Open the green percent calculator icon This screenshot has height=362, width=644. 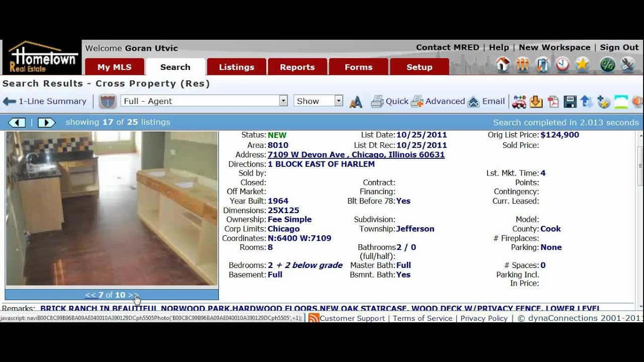[607, 64]
